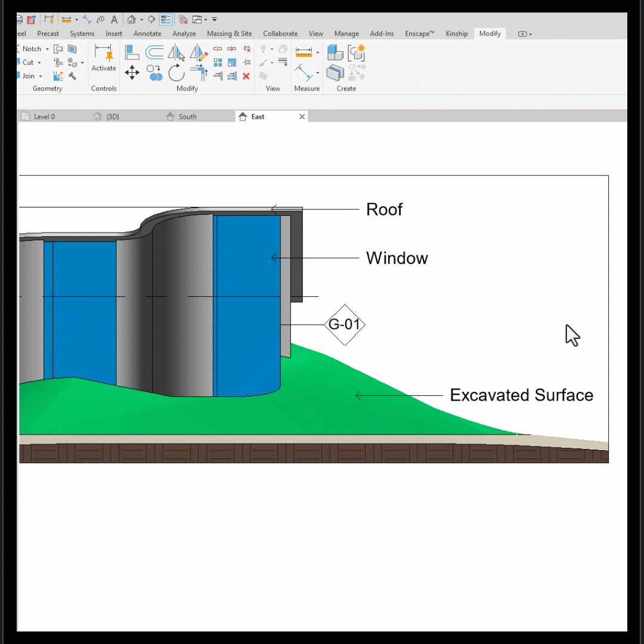Toggle Thin Lines in quick access toolbar
Viewport: 644px width, 644px height.
click(166, 19)
